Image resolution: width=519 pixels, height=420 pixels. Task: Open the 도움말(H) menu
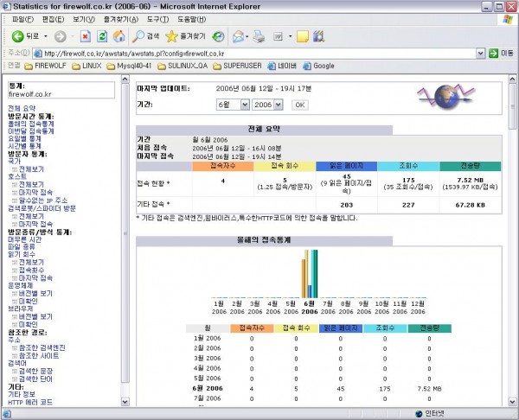[x=192, y=19]
